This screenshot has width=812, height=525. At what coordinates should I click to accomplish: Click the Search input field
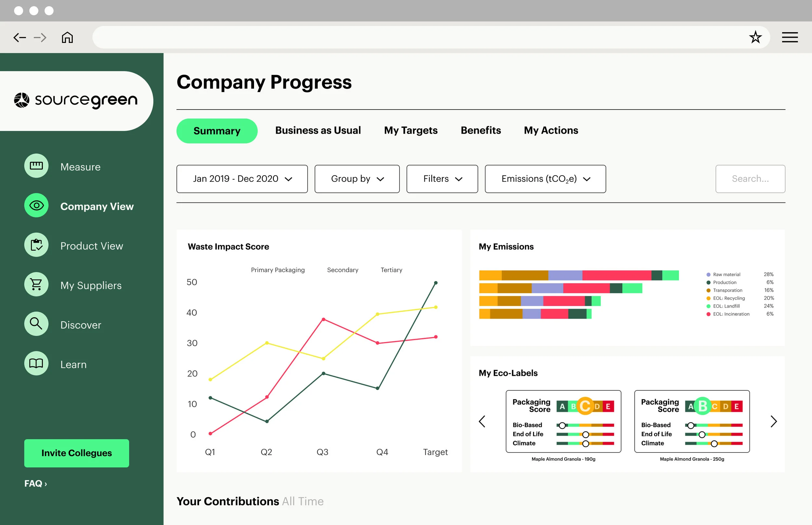pos(750,179)
